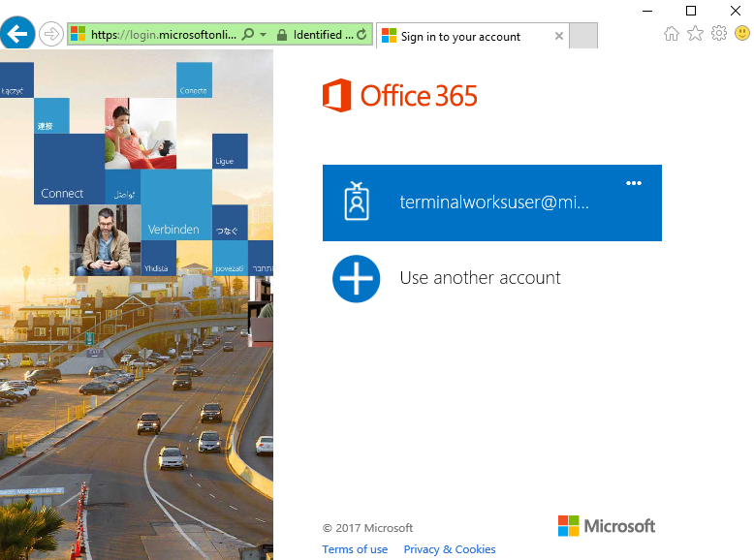Click the search magnifier in address bar
754x560 pixels.
click(248, 35)
